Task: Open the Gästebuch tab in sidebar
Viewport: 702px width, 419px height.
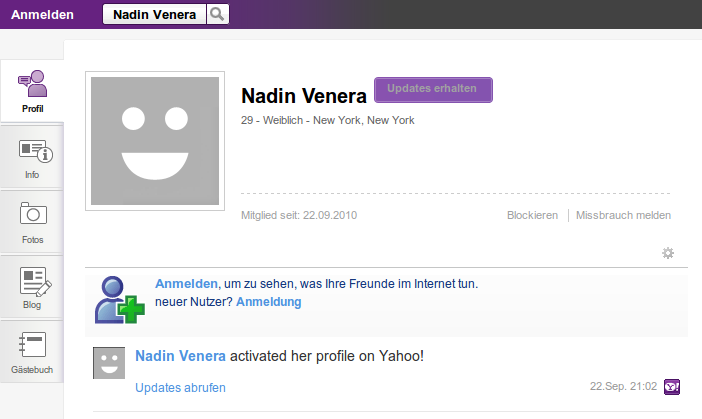Action: coord(32,352)
